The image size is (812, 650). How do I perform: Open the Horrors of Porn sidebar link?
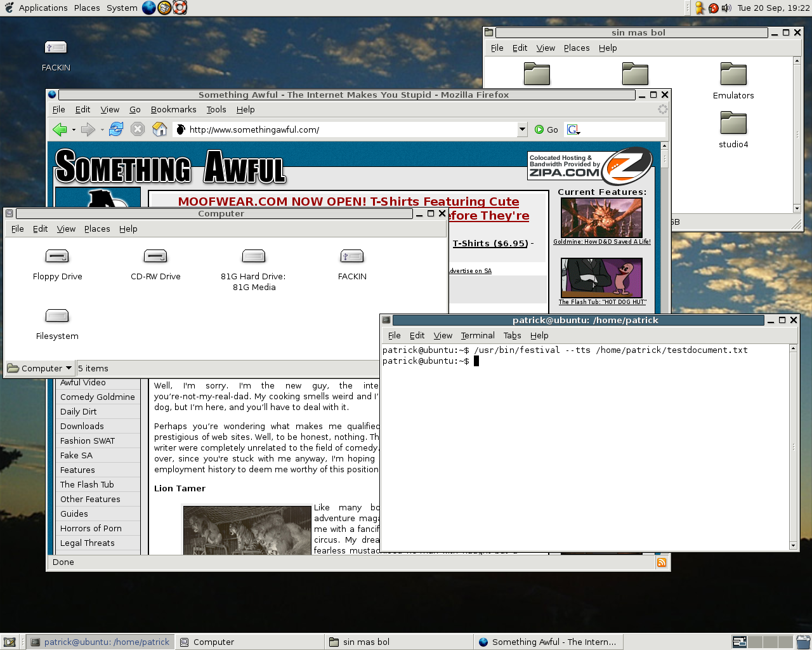click(91, 528)
